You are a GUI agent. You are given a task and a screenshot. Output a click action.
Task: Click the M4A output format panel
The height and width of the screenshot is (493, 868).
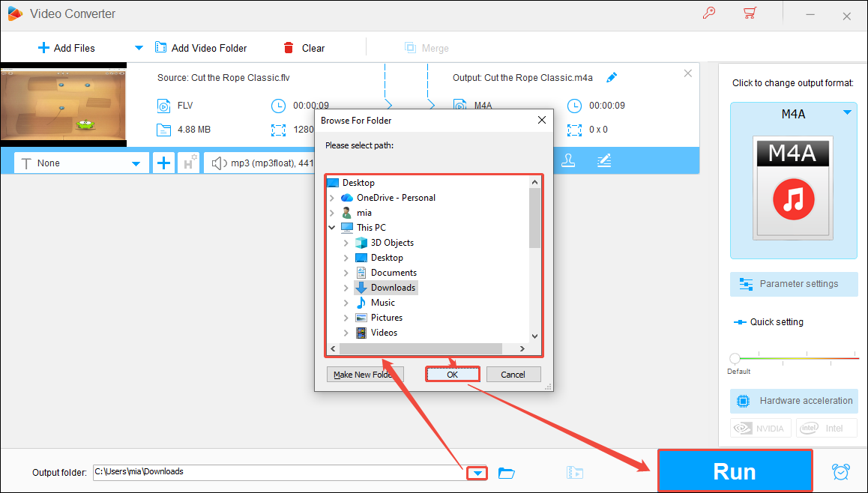793,181
